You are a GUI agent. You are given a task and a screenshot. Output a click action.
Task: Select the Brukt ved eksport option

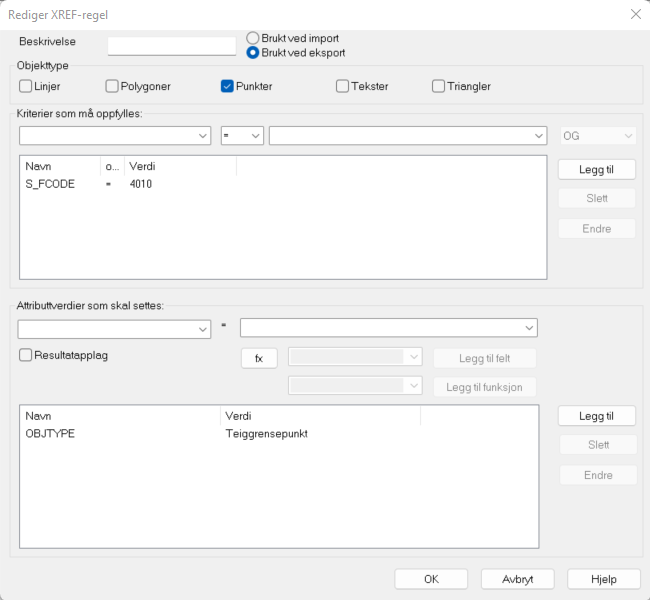click(253, 52)
